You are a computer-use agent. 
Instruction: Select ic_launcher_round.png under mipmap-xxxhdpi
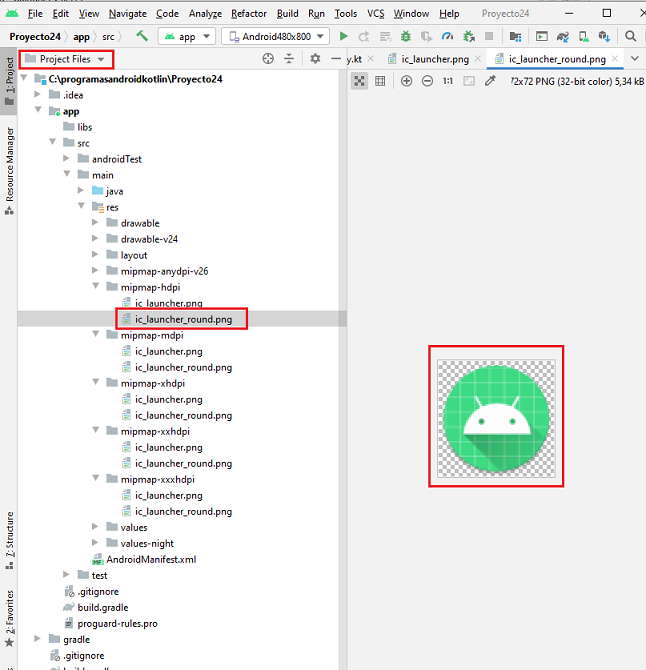pyautogui.click(x=183, y=511)
